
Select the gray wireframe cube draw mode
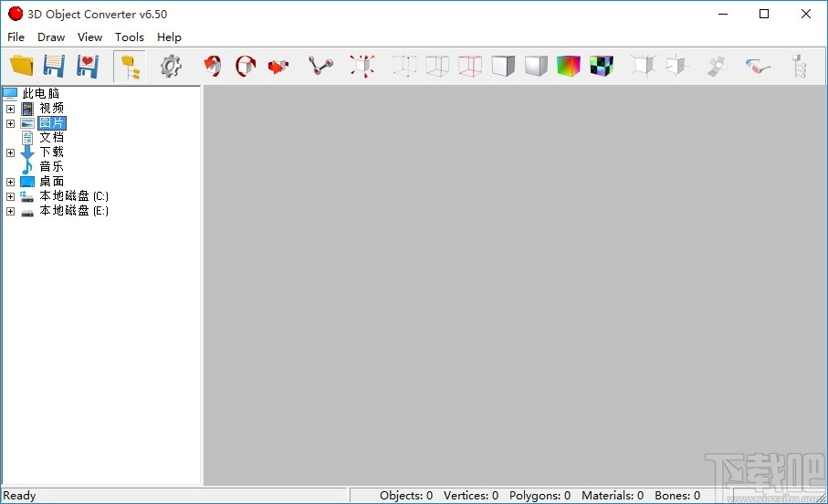pos(437,66)
